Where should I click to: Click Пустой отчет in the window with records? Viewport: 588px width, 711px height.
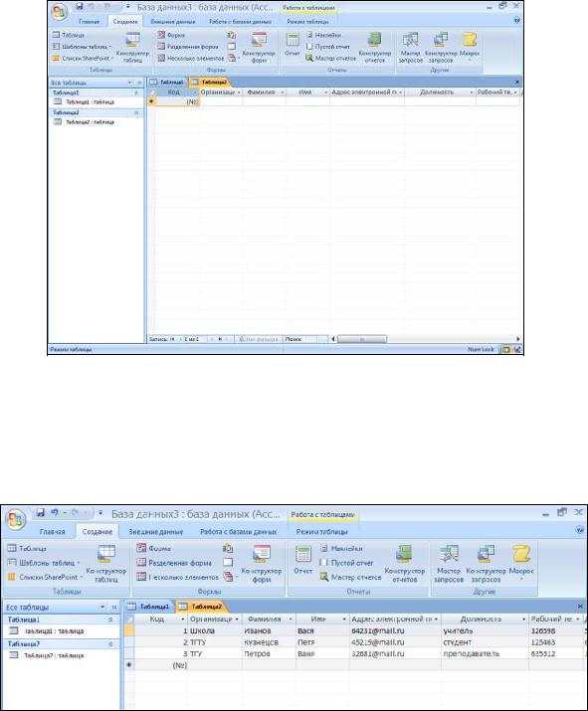click(x=346, y=563)
